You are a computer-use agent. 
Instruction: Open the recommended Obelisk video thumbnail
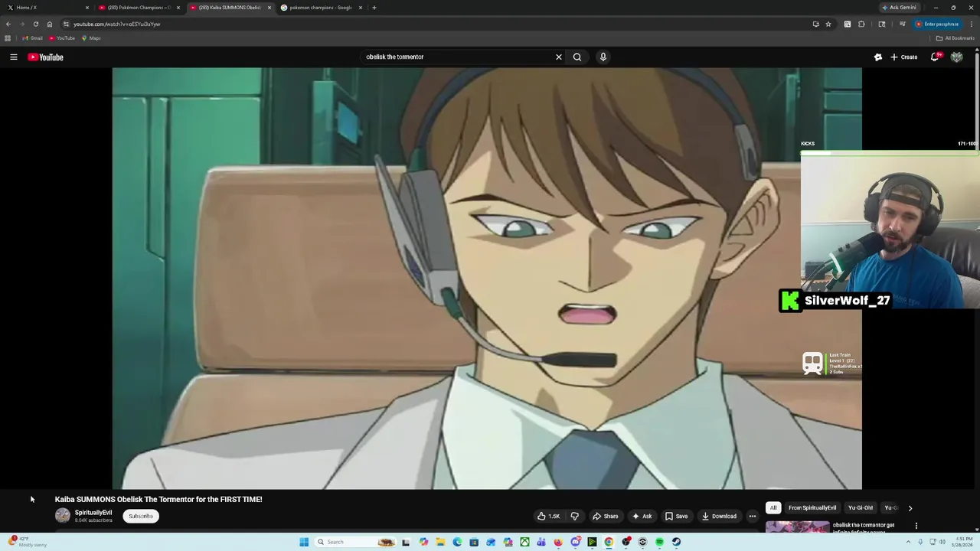pyautogui.click(x=797, y=527)
